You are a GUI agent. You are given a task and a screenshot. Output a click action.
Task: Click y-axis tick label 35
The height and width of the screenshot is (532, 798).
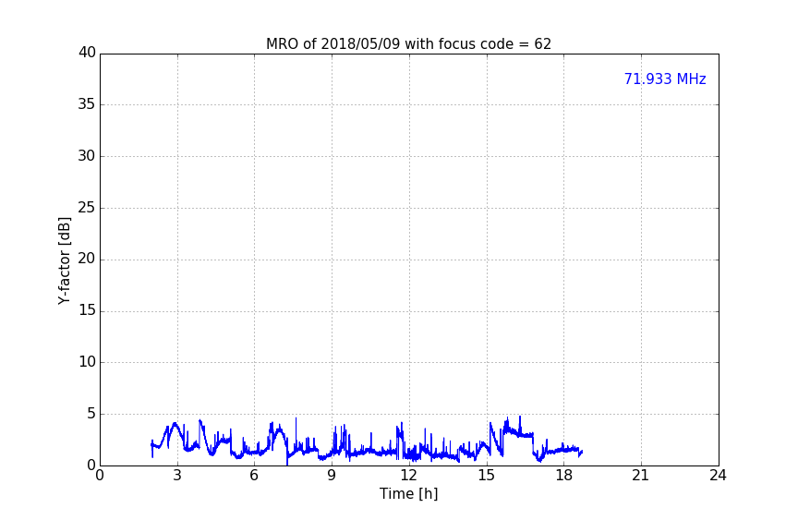click(x=87, y=104)
